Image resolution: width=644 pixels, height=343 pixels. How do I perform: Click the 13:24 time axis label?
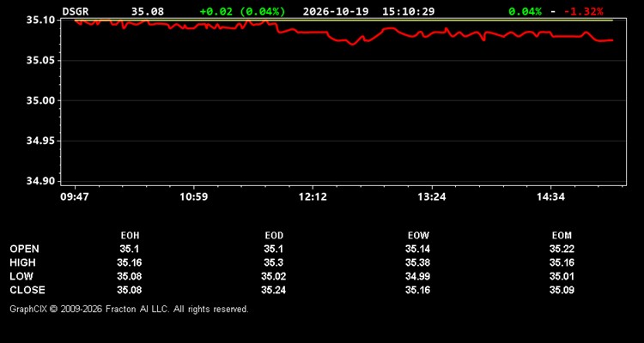click(x=432, y=197)
